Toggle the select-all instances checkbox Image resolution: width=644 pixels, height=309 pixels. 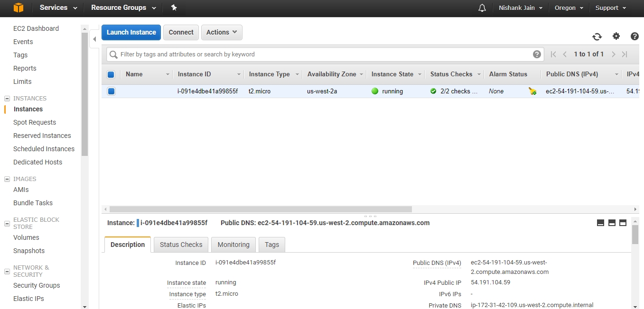point(111,74)
